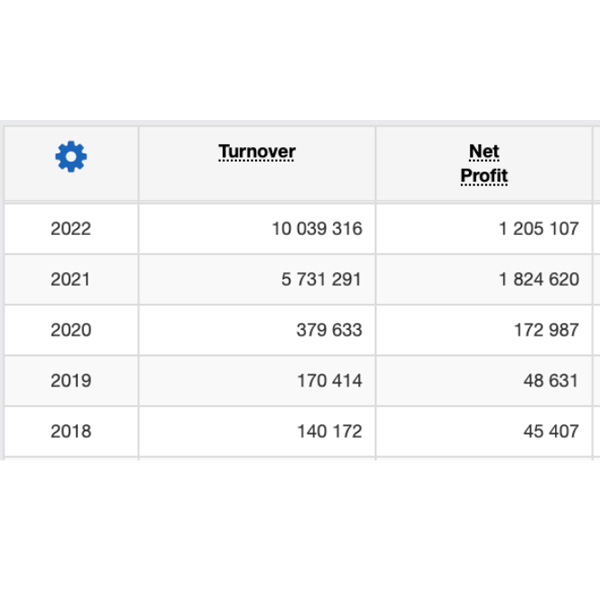Click the 2019 net profit 48 631

(550, 381)
